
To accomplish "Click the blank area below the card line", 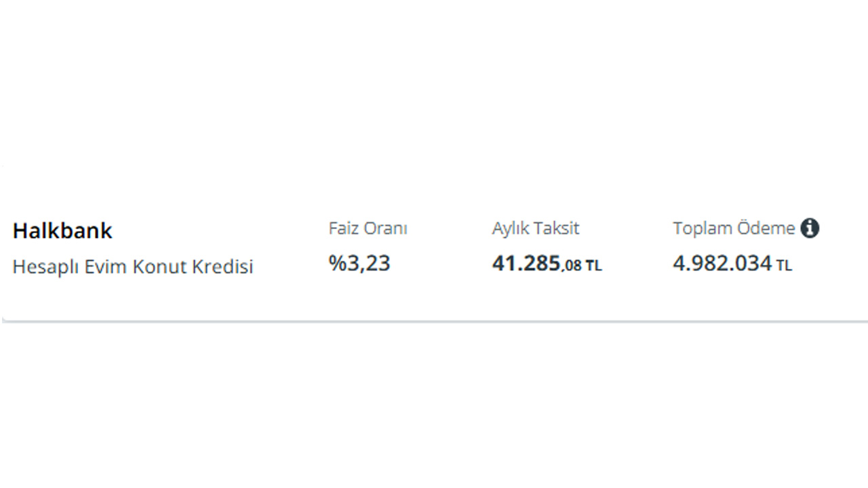I will (x=434, y=407).
